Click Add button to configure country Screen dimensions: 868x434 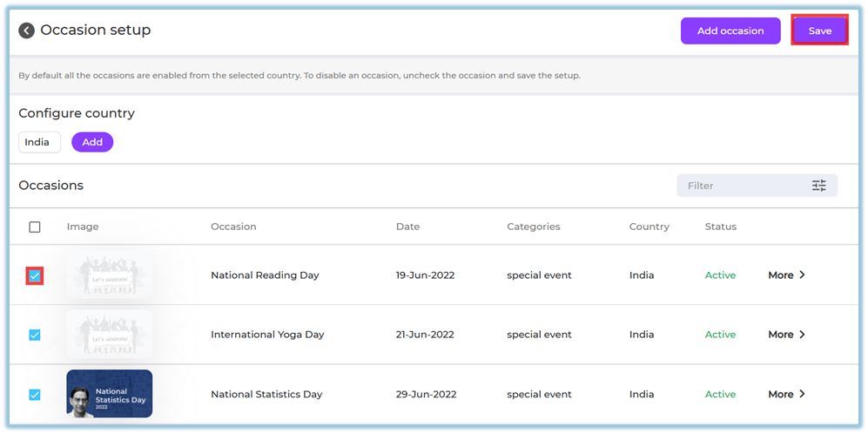pyautogui.click(x=92, y=142)
